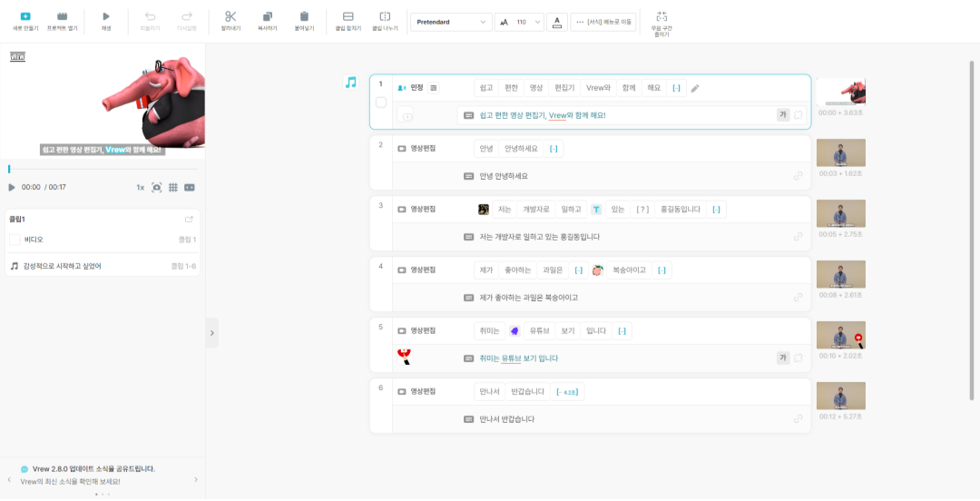Screen dimensions: 980x501
Task: Click the add-media icon under clip 1
Action: tap(405, 115)
